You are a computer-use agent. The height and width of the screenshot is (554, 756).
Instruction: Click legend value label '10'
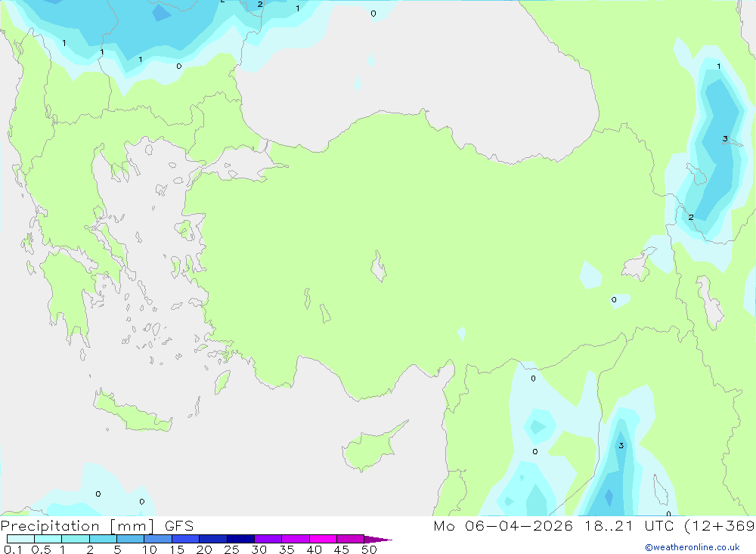tap(150, 549)
